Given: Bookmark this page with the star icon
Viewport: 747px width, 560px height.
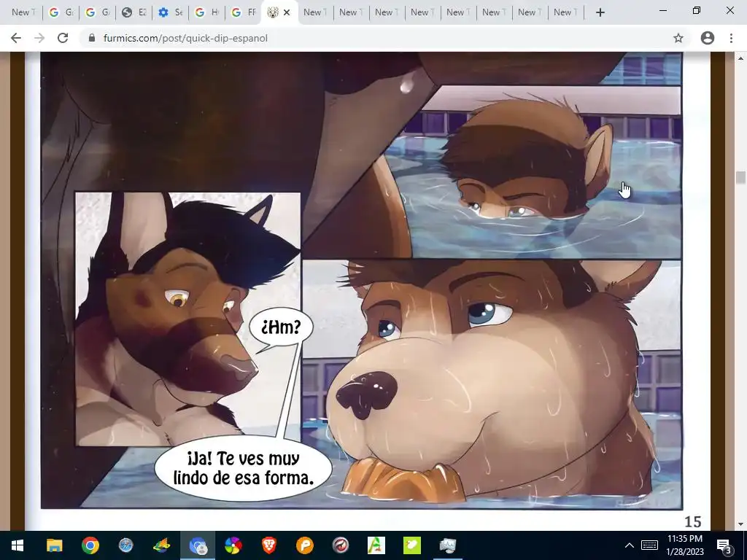Looking at the screenshot, I should (678, 38).
